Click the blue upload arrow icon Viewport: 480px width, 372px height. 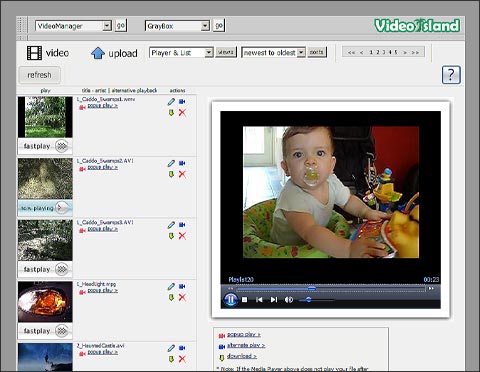point(98,53)
